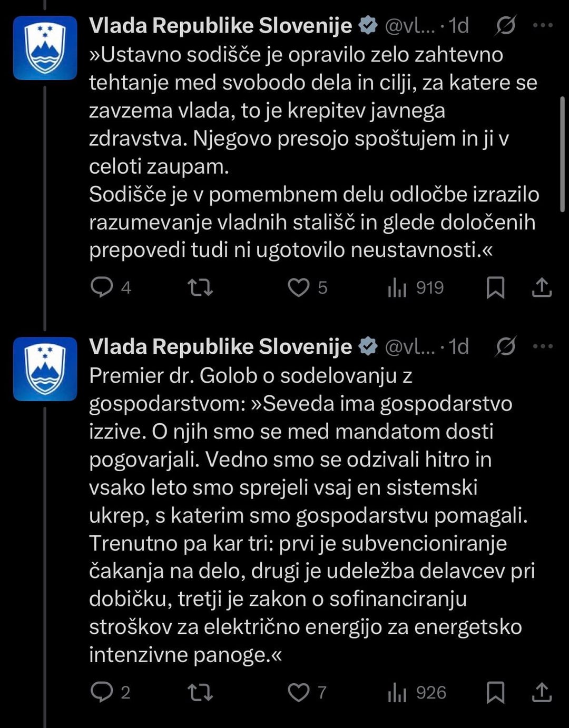This screenshot has width=569, height=728.
Task: Open more options menu on first tweet
Action: (x=543, y=25)
